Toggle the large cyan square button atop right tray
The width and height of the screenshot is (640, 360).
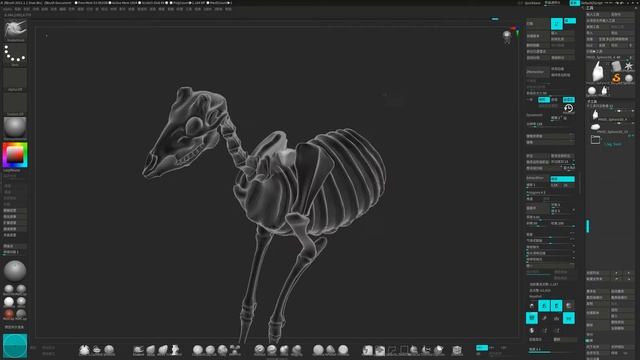click(557, 24)
